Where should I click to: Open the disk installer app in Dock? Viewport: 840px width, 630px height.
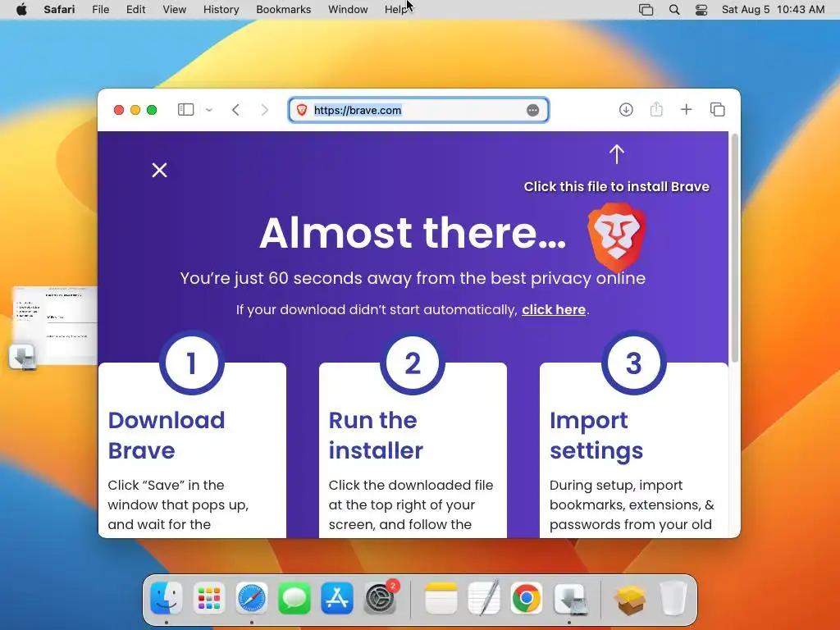point(569,598)
